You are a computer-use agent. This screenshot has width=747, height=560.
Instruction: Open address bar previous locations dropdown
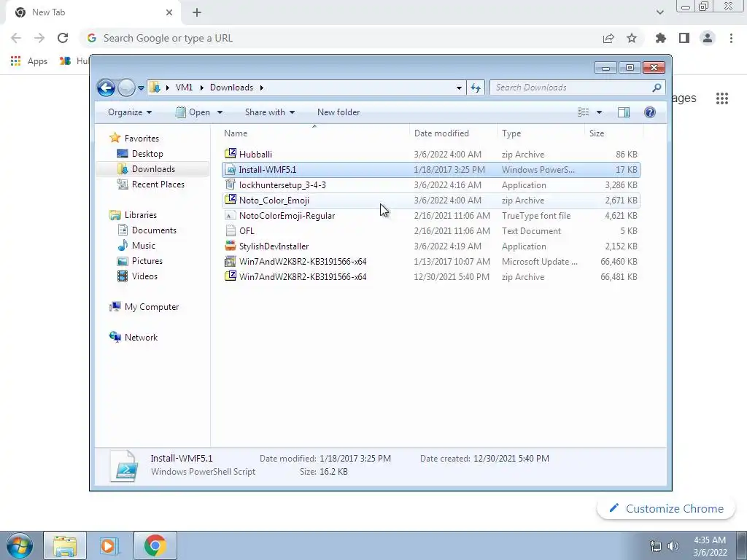tap(459, 87)
